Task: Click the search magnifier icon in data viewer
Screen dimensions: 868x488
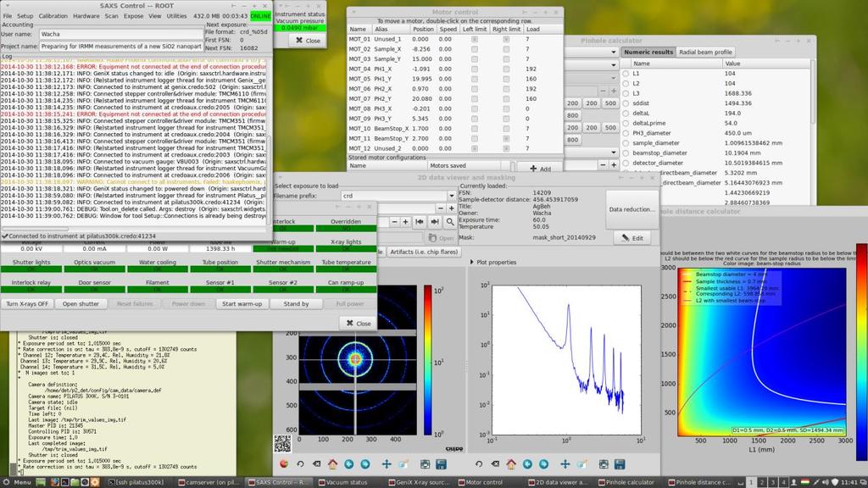Action: click(x=450, y=222)
